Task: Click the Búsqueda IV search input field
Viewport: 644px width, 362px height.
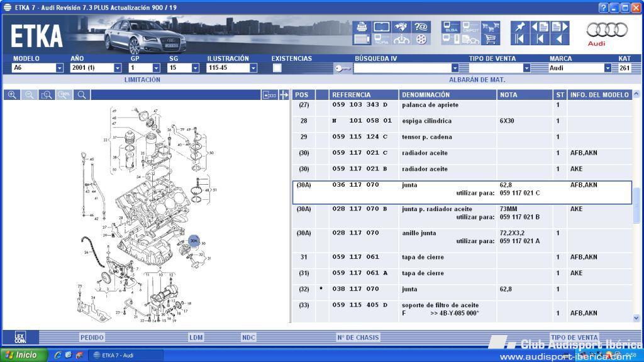Action: click(x=402, y=68)
